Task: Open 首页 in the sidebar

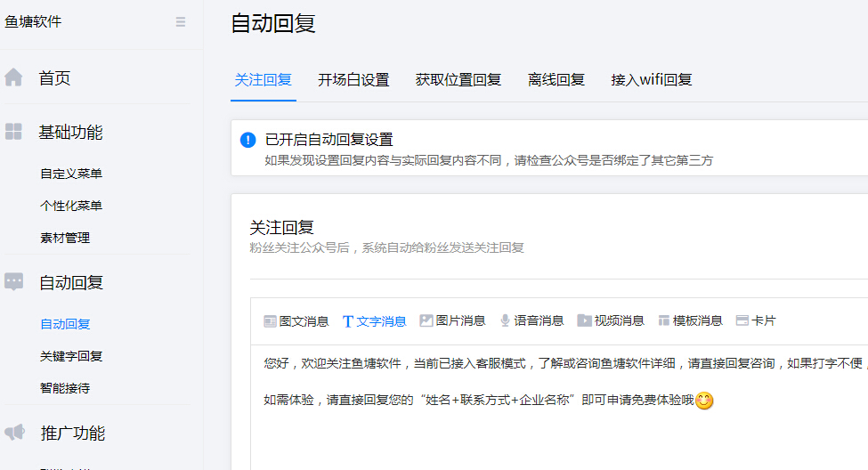Action: [54, 78]
